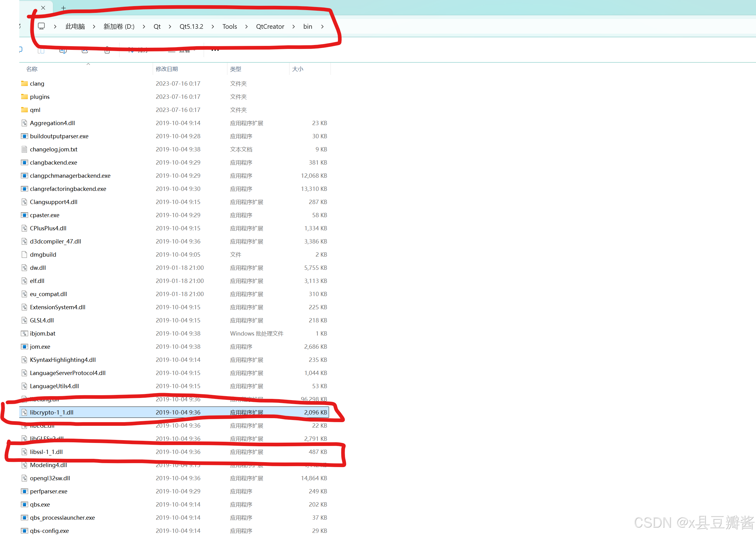Navigate to 新加卷 (D:) in breadcrumb
756x535 pixels.
pos(119,26)
